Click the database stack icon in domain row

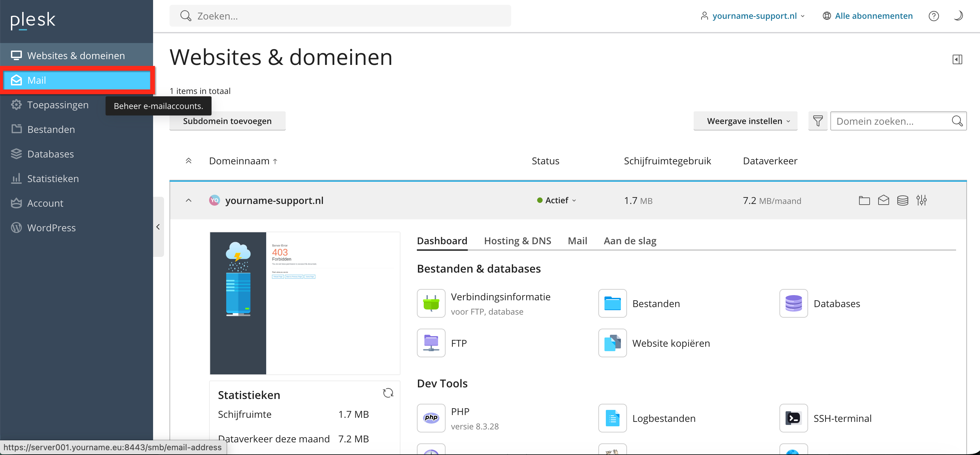coord(902,200)
